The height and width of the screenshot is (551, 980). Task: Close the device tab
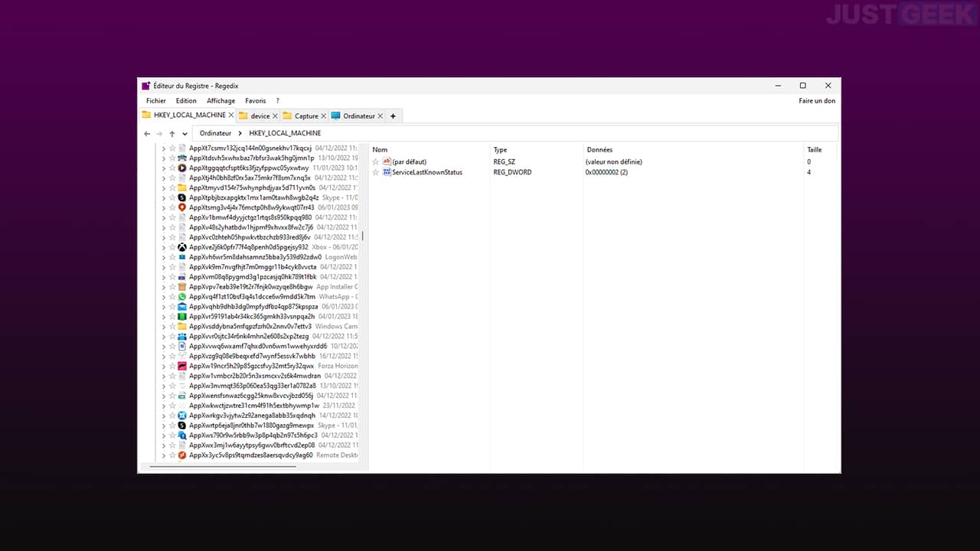pos(276,116)
